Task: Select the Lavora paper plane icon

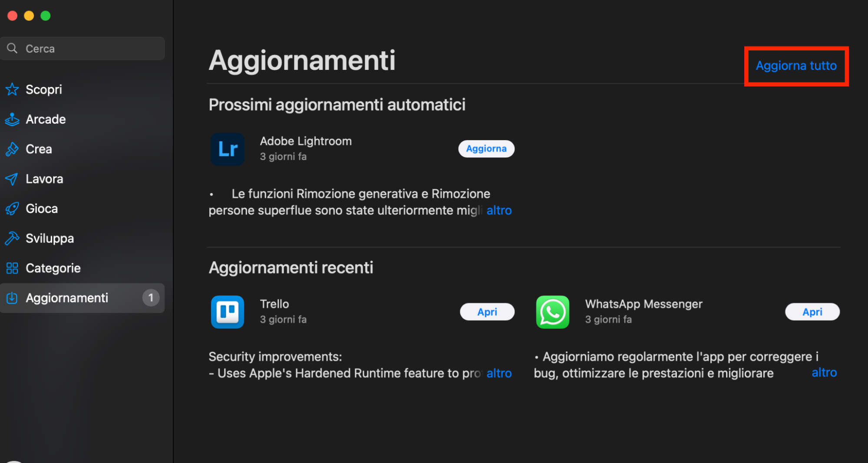Action: pos(12,178)
